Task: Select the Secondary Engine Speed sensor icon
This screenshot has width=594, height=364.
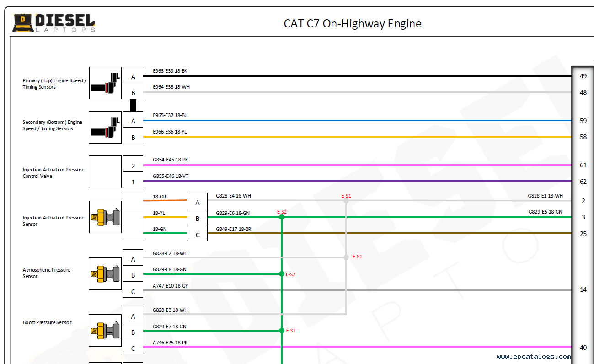Action: 105,128
